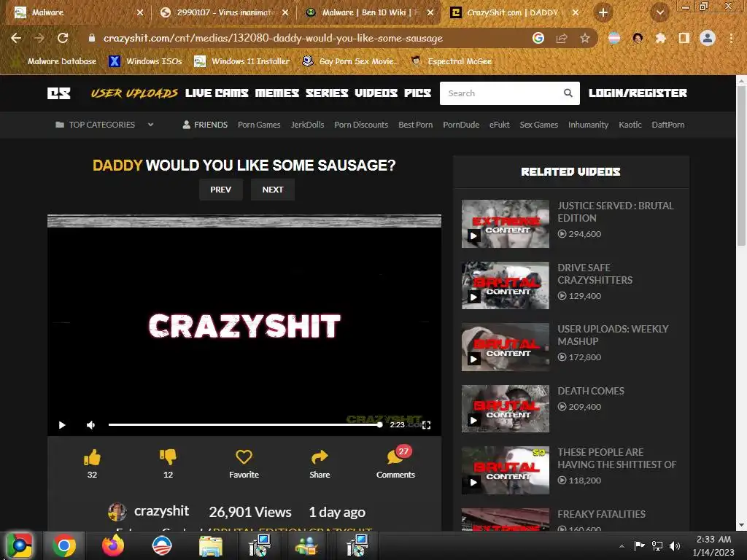Open Justice Served video thumbnail

[505, 224]
